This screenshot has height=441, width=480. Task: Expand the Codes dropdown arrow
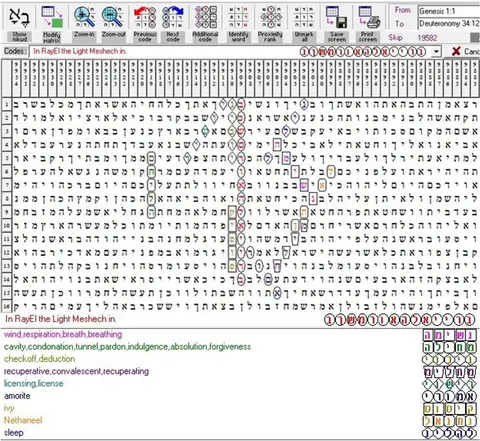(x=436, y=52)
